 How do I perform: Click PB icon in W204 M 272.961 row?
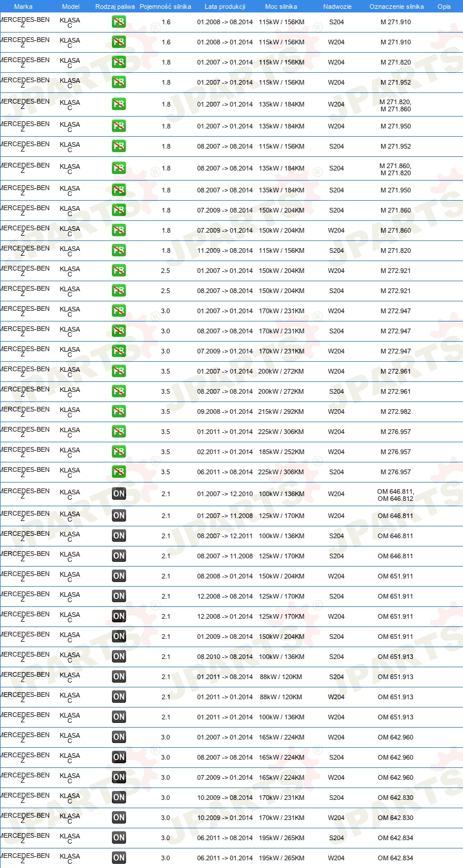119,371
